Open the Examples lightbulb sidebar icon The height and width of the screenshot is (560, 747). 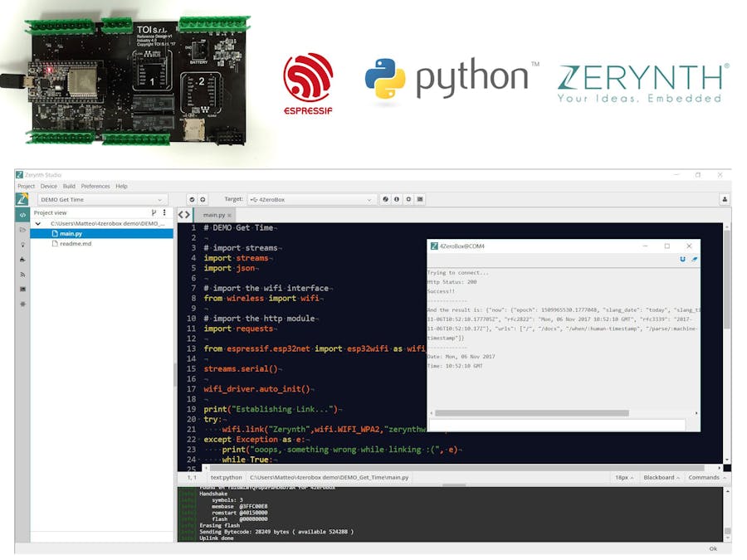coord(22,244)
